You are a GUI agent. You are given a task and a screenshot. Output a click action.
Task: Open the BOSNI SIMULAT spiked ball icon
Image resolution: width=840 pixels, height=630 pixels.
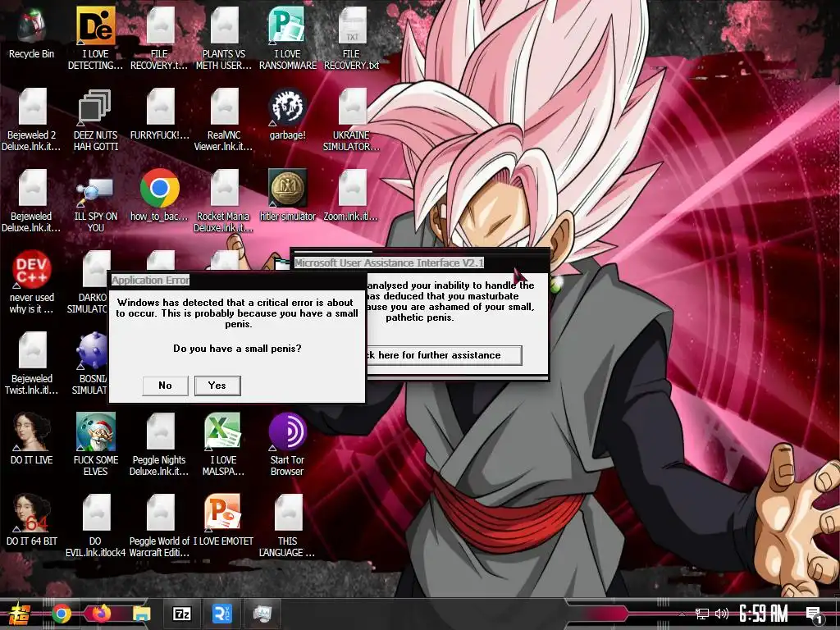[x=92, y=363]
